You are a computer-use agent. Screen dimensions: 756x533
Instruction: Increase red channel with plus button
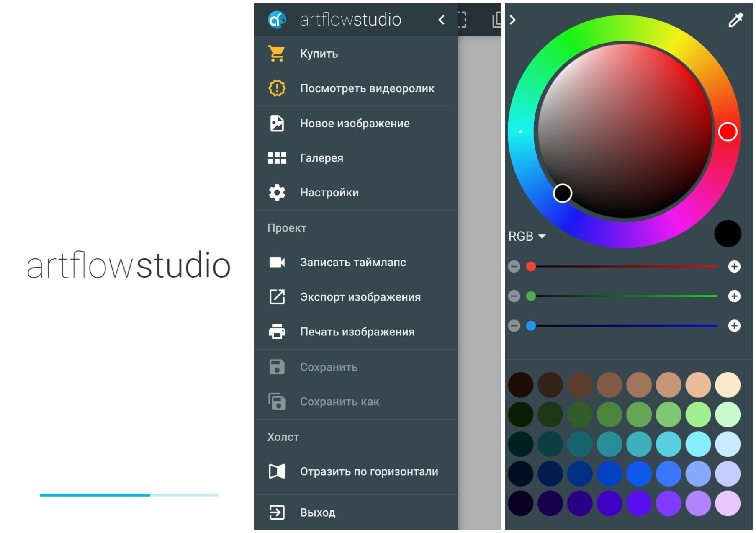[734, 267]
